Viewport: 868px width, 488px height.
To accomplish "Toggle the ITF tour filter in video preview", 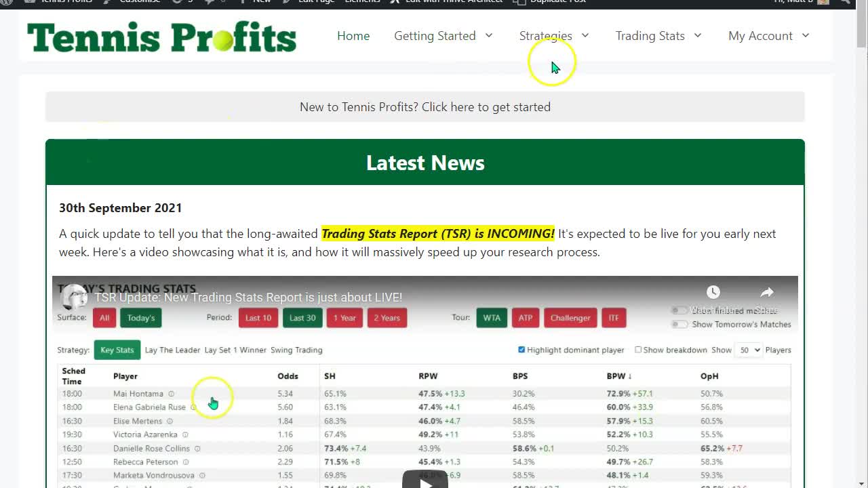I will pos(614,318).
